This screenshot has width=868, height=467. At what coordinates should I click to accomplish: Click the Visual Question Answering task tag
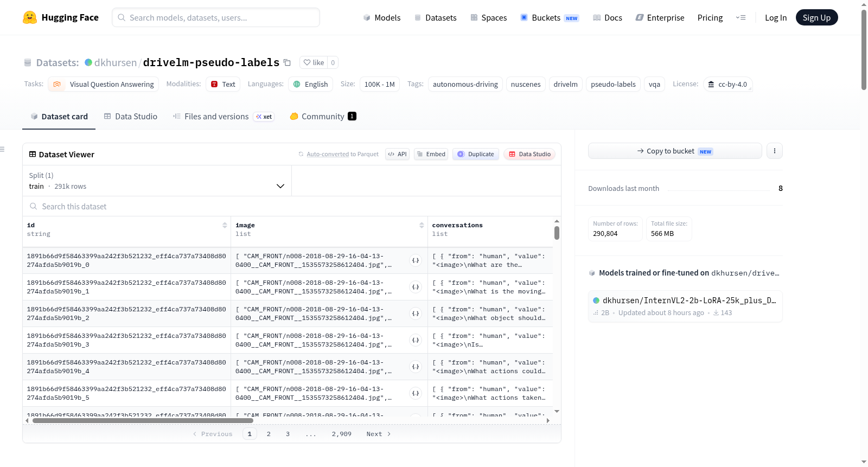(x=103, y=84)
